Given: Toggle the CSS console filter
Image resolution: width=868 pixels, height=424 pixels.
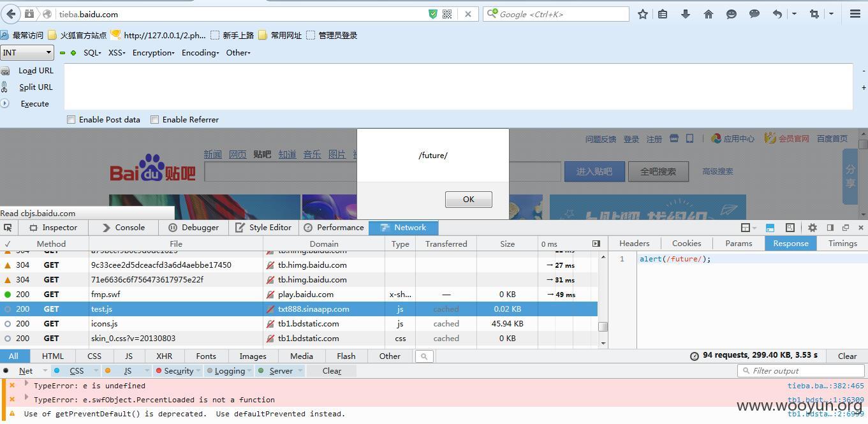Looking at the screenshot, I should pos(77,371).
